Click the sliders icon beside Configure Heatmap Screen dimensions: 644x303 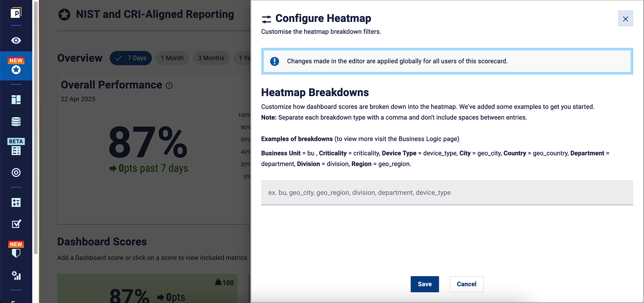[x=267, y=19]
